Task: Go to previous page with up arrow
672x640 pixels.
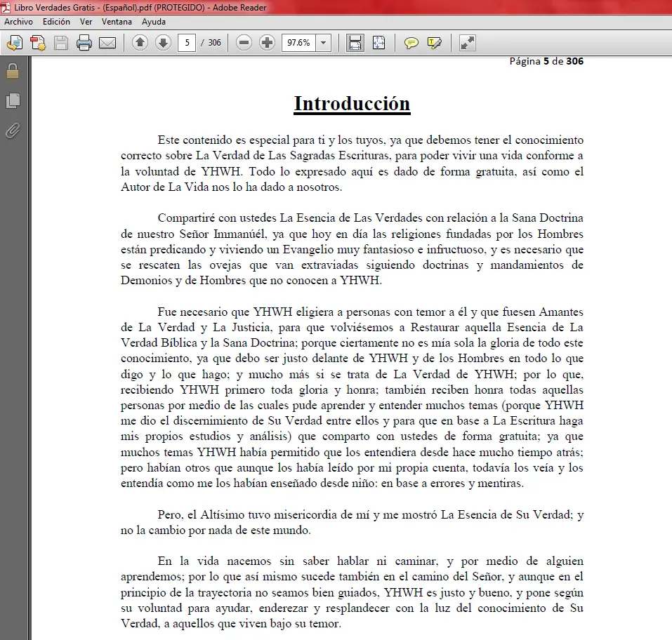Action: click(140, 42)
